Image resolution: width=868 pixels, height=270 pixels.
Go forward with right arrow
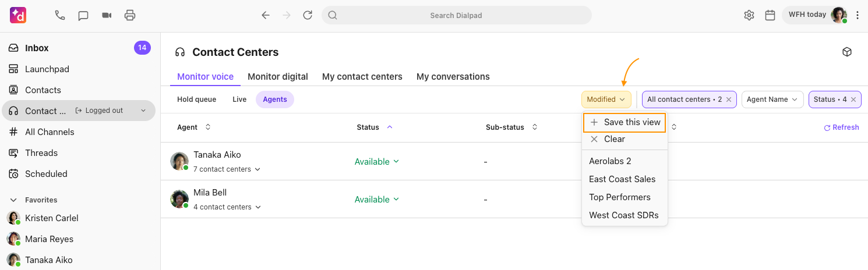[x=287, y=15]
